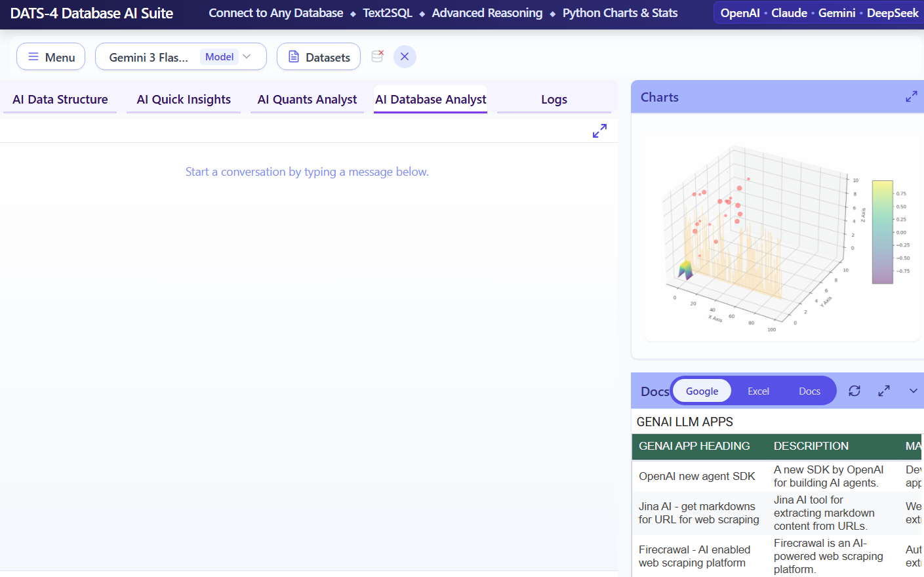Open the Menu button
The height and width of the screenshot is (577, 924).
[50, 57]
